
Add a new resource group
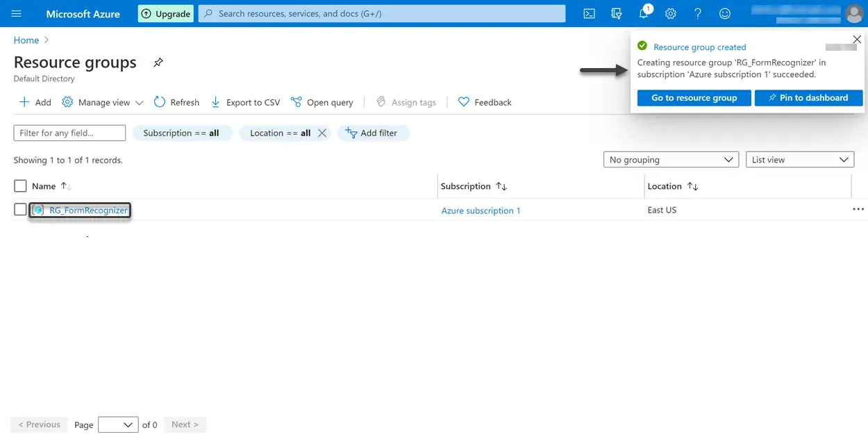(35, 102)
